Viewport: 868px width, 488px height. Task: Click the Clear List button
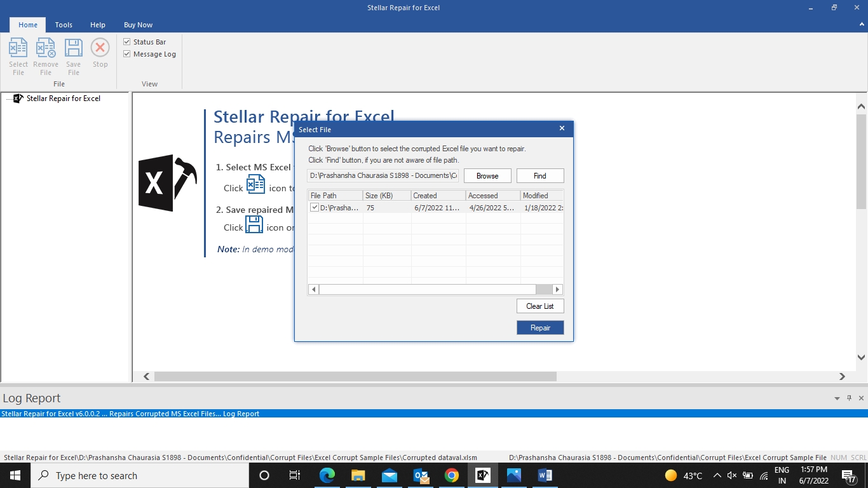coord(540,306)
